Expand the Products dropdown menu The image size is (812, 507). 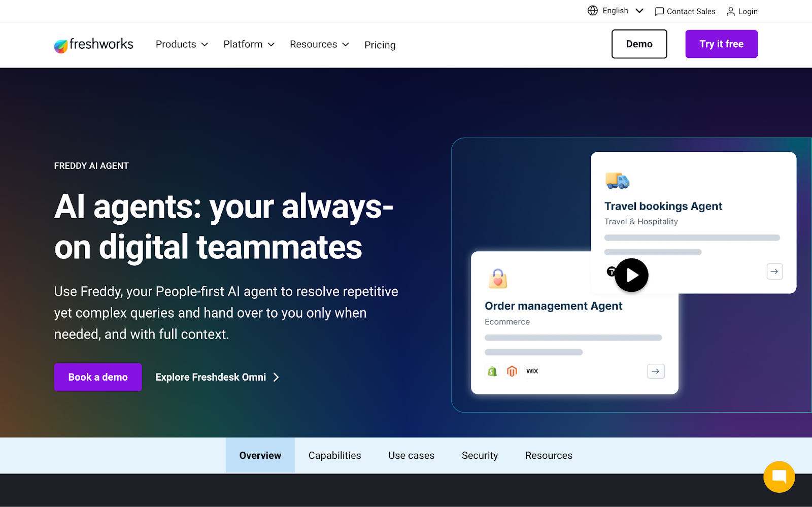pyautogui.click(x=182, y=45)
